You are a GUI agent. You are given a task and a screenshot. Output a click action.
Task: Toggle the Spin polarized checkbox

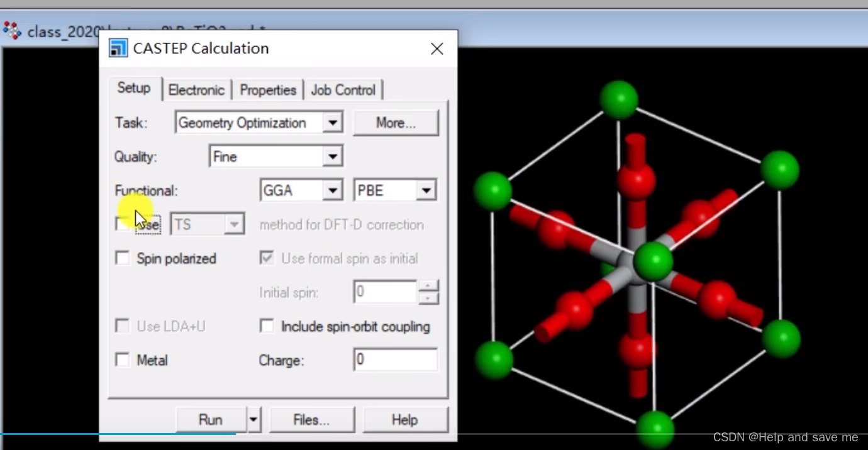(123, 258)
